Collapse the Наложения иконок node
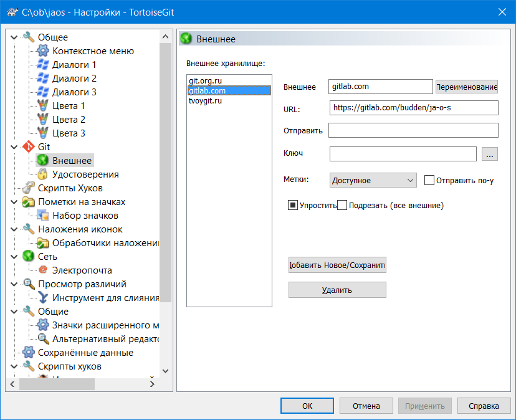Image resolution: width=516 pixels, height=420 pixels. click(x=14, y=229)
